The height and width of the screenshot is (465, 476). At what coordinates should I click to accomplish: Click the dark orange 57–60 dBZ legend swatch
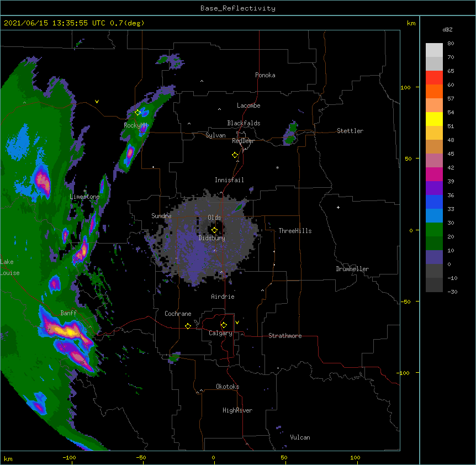click(x=434, y=91)
